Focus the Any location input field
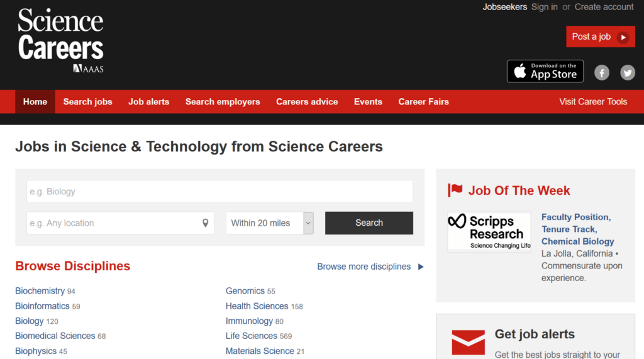This screenshot has width=644, height=359. (120, 223)
